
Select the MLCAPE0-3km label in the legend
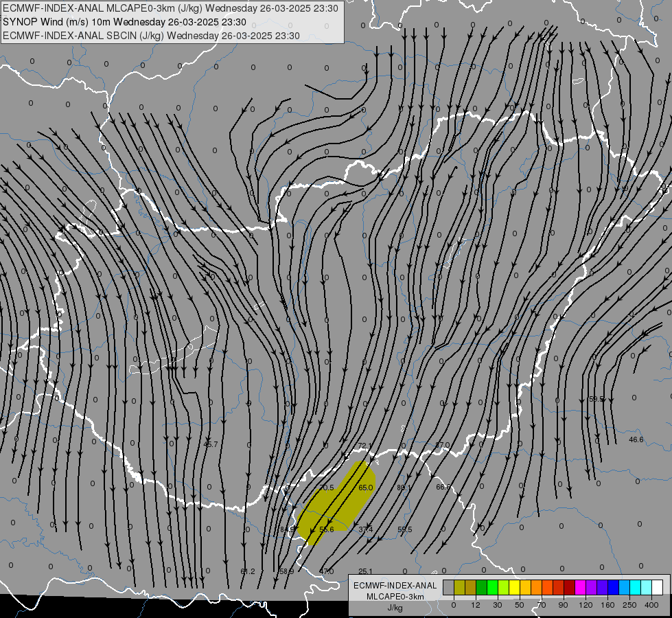(395, 597)
